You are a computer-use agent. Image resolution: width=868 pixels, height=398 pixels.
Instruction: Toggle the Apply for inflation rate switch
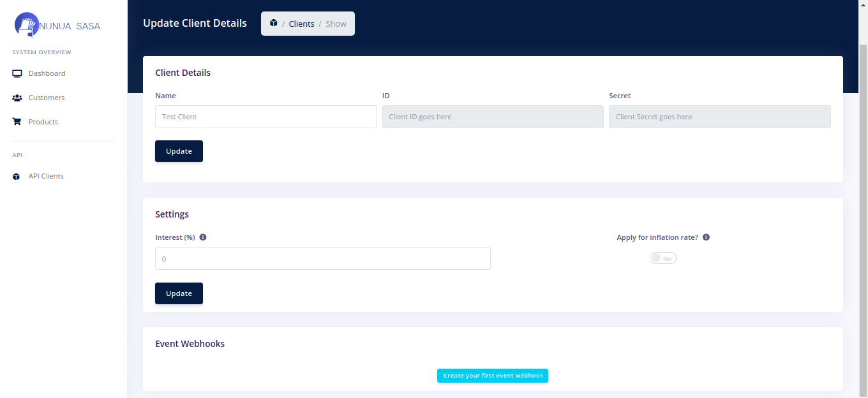[x=662, y=258]
